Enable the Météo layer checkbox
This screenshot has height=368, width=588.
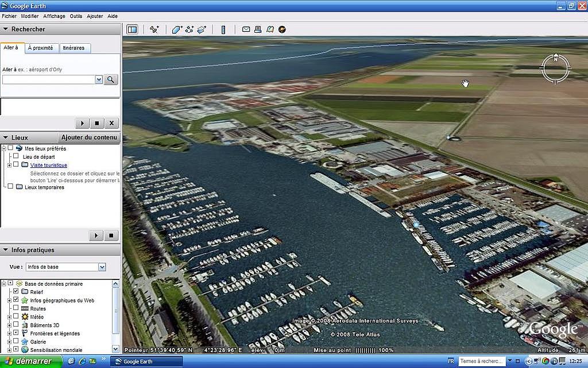(x=16, y=316)
